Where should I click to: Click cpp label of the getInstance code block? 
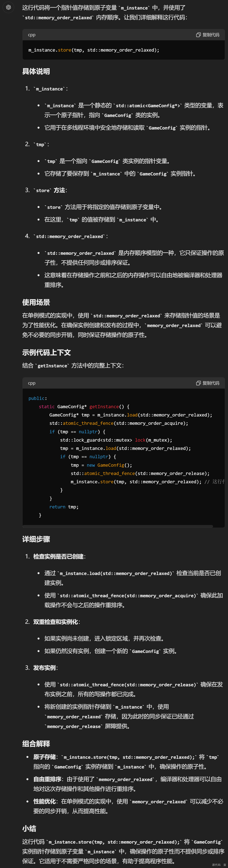pos(32,383)
